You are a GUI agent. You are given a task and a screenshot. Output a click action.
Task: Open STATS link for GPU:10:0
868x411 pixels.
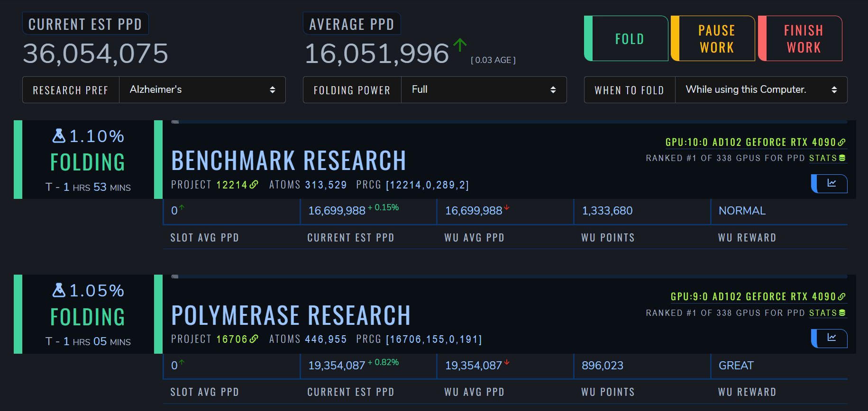click(827, 158)
